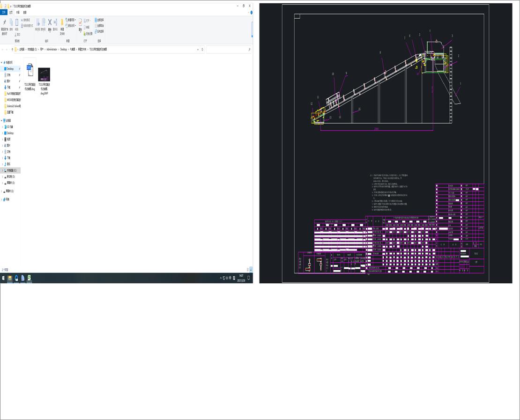Click the blue Help icon in ribbon corner

click(x=252, y=13)
